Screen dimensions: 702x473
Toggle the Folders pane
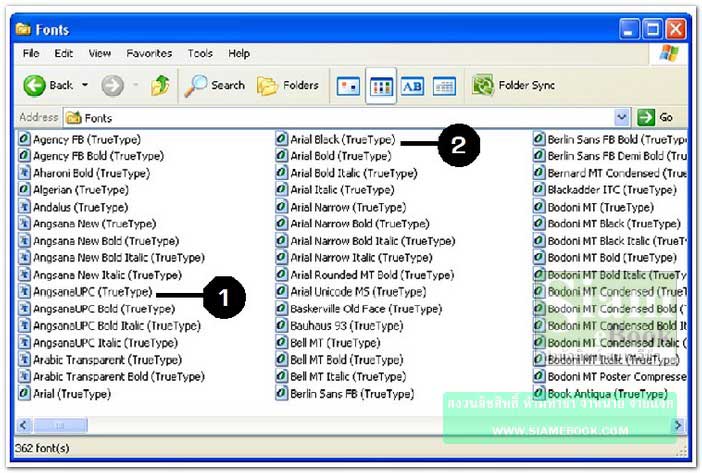288,85
